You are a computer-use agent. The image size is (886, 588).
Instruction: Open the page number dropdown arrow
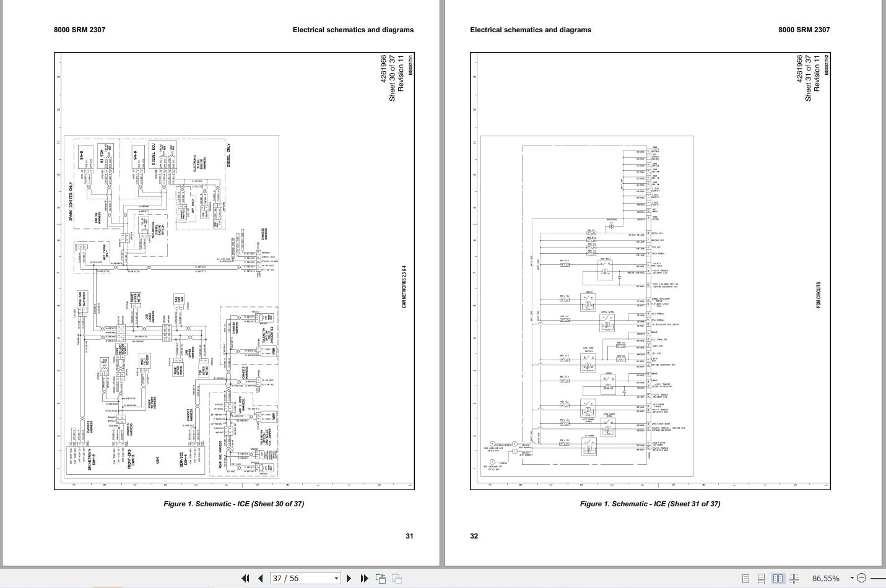coord(337,578)
